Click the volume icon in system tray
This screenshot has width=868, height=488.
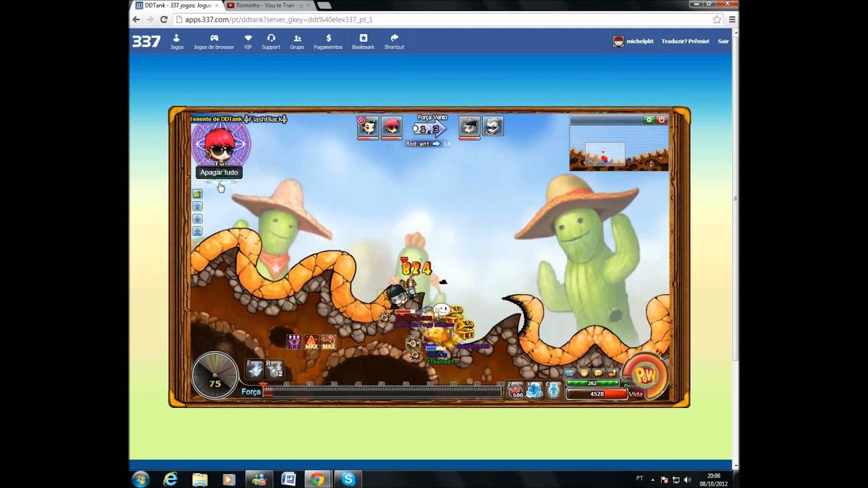tap(687, 479)
